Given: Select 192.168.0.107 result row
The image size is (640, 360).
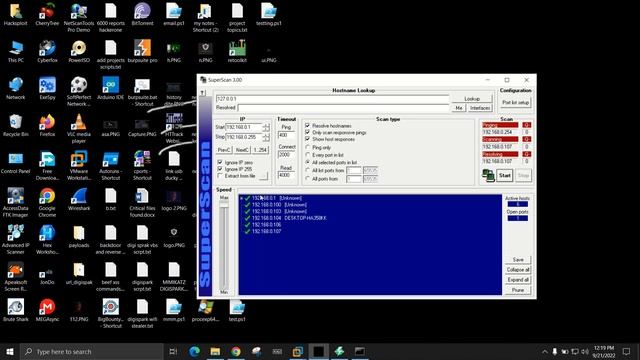Looking at the screenshot, I should pyautogui.click(x=267, y=231).
